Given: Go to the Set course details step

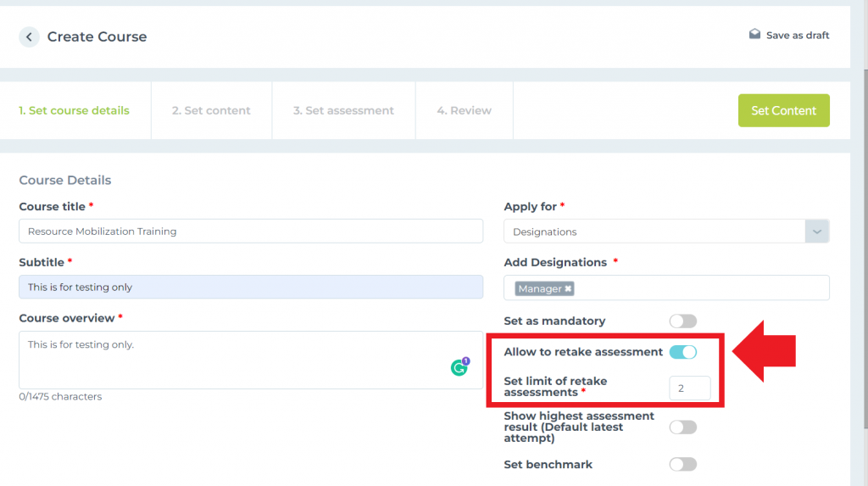Looking at the screenshot, I should tap(75, 110).
